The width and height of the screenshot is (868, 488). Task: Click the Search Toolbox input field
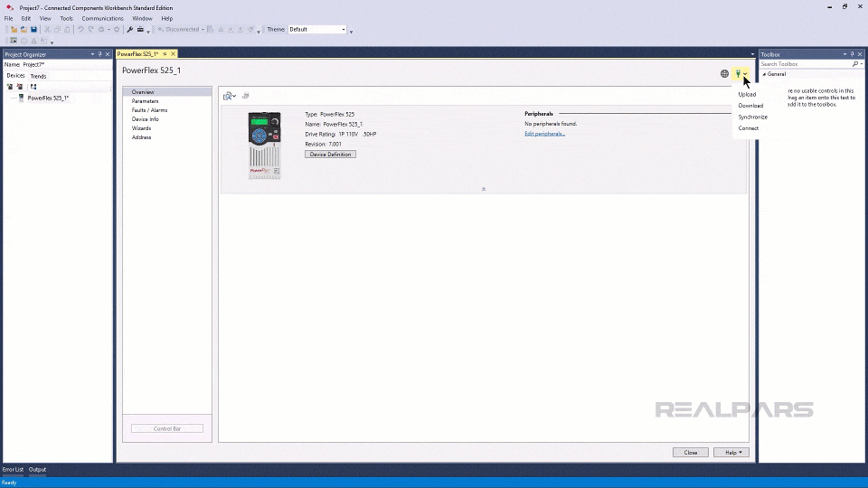(x=806, y=64)
